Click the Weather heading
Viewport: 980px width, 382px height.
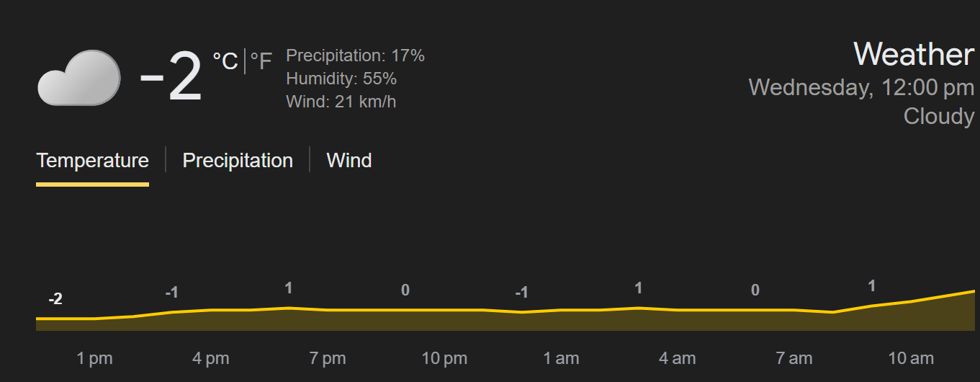tap(913, 55)
